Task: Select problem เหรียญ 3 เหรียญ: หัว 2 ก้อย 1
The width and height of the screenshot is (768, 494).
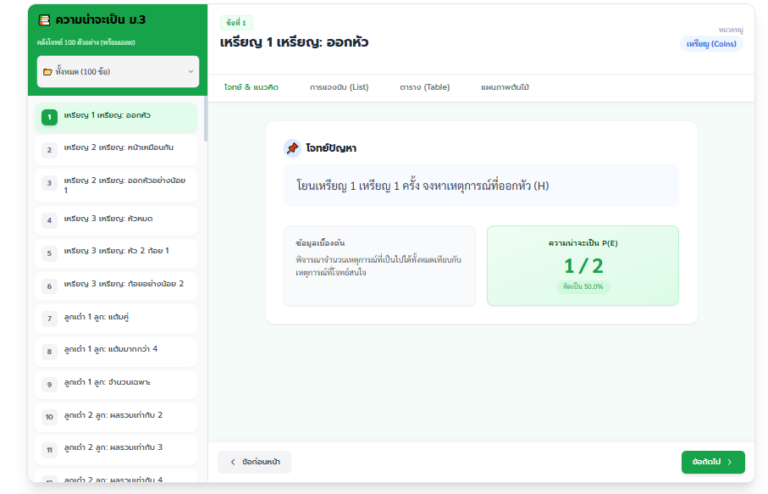Action: [x=116, y=253]
